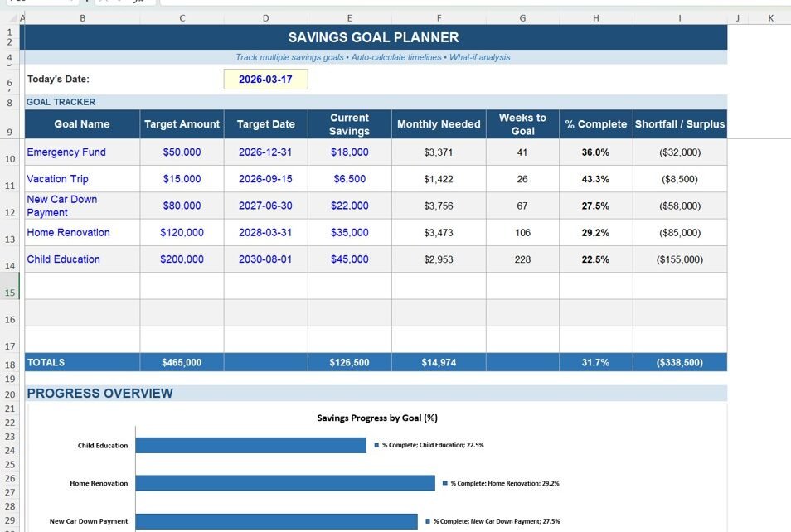Select row 10 header
791x532 pixels.
[x=10, y=158]
